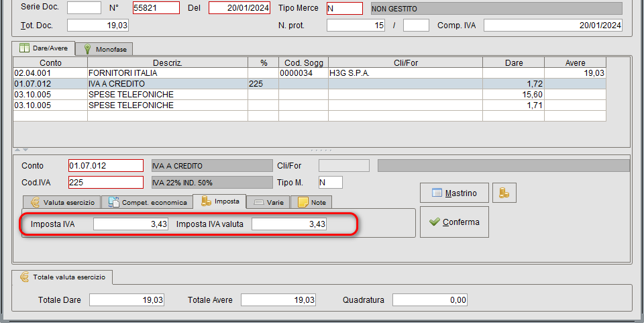Click the Serie Doc. input field
The image size is (644, 323).
click(x=85, y=8)
